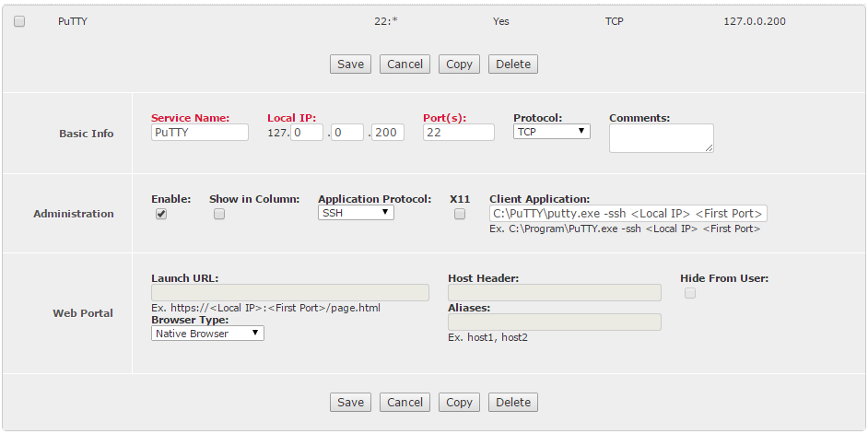Click the 127.0.0.200 address cell
The width and height of the screenshot is (868, 434).
click(755, 21)
